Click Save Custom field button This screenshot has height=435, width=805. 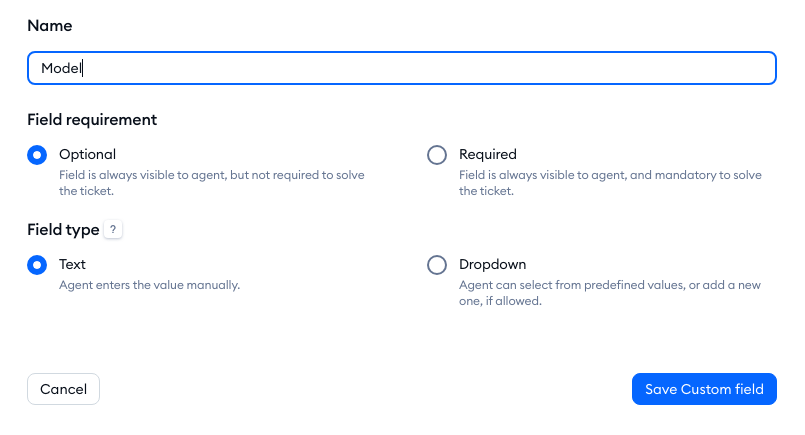coord(704,389)
